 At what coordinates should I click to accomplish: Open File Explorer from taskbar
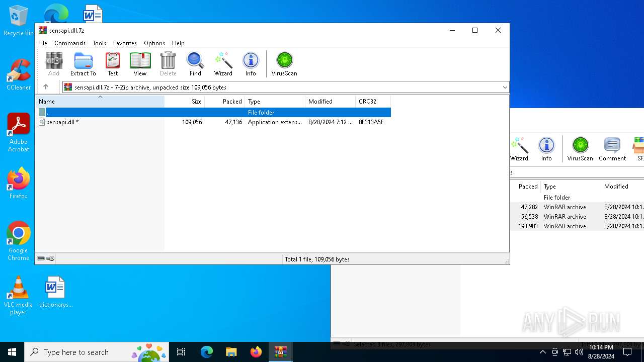coord(231,352)
